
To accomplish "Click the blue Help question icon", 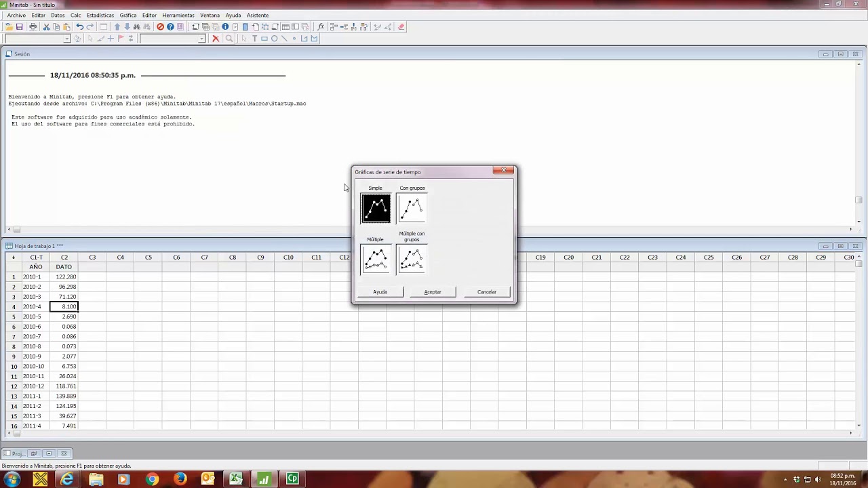I will click(170, 27).
